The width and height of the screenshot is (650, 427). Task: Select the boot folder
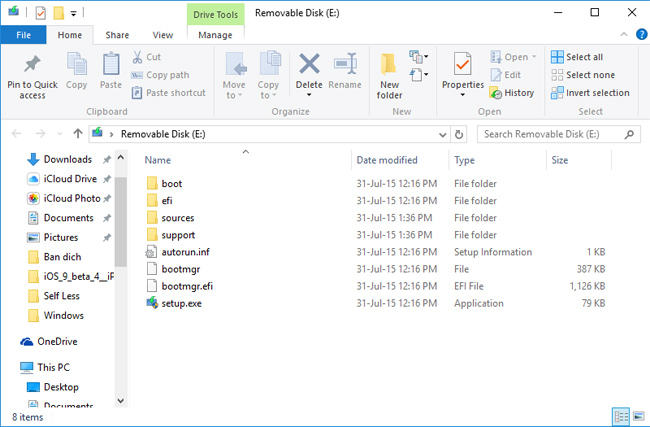pyautogui.click(x=172, y=184)
